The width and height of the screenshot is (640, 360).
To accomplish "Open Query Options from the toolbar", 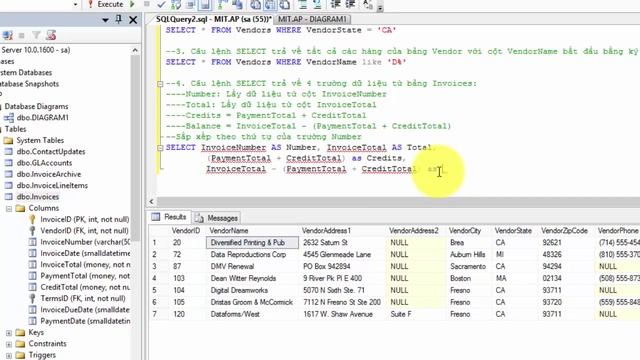I will tap(190, 4).
